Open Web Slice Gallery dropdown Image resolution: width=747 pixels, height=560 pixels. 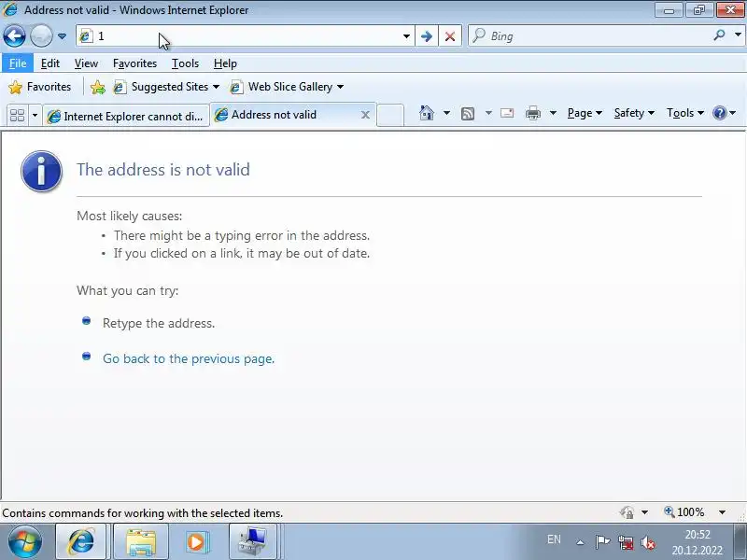pyautogui.click(x=287, y=87)
